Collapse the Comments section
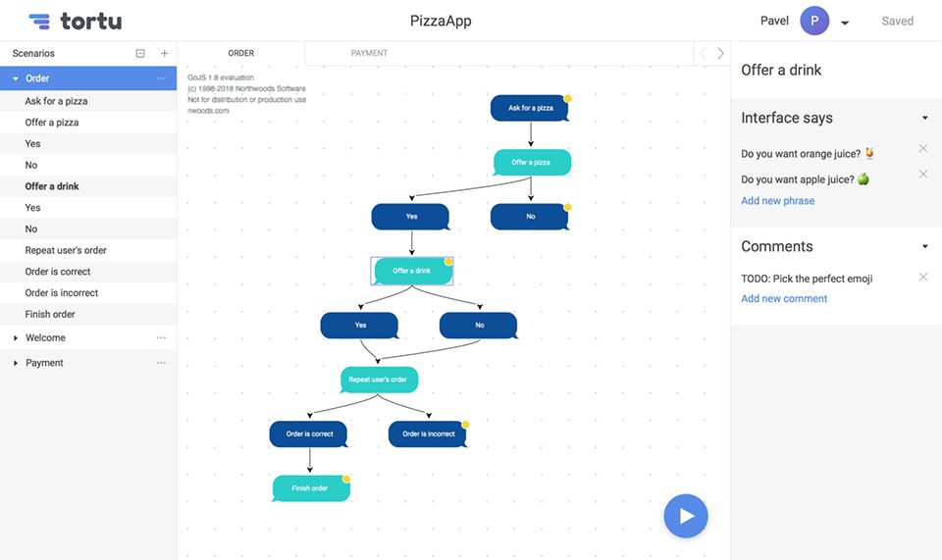This screenshot has height=560, width=942. [x=925, y=247]
